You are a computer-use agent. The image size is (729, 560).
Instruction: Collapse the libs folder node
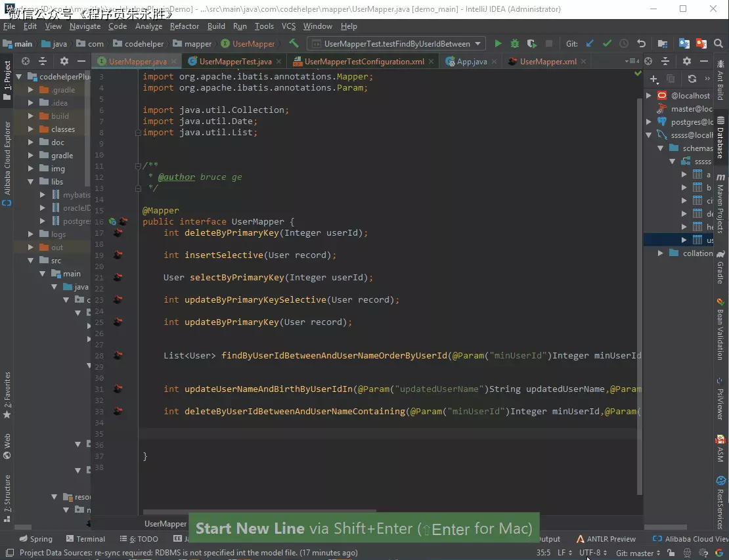[x=31, y=182]
